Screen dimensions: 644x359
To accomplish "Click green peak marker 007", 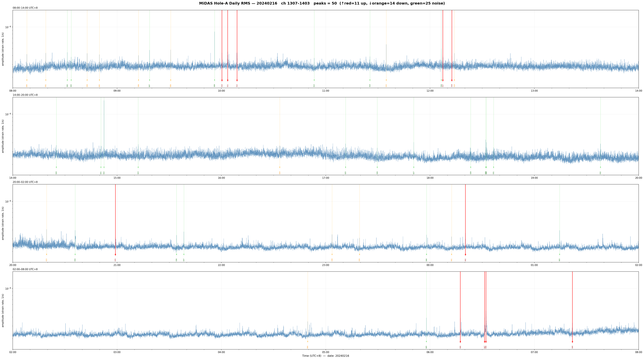I will coord(150,80).
